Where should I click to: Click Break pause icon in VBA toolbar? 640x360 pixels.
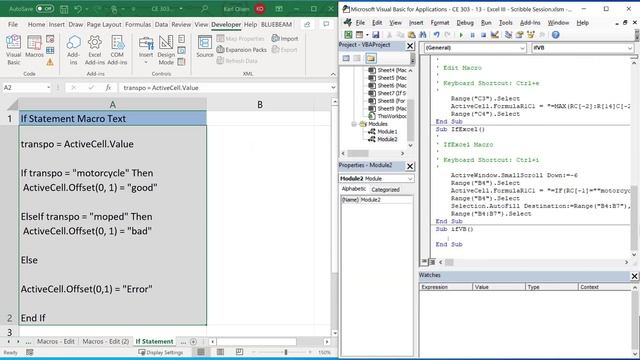pos(472,35)
